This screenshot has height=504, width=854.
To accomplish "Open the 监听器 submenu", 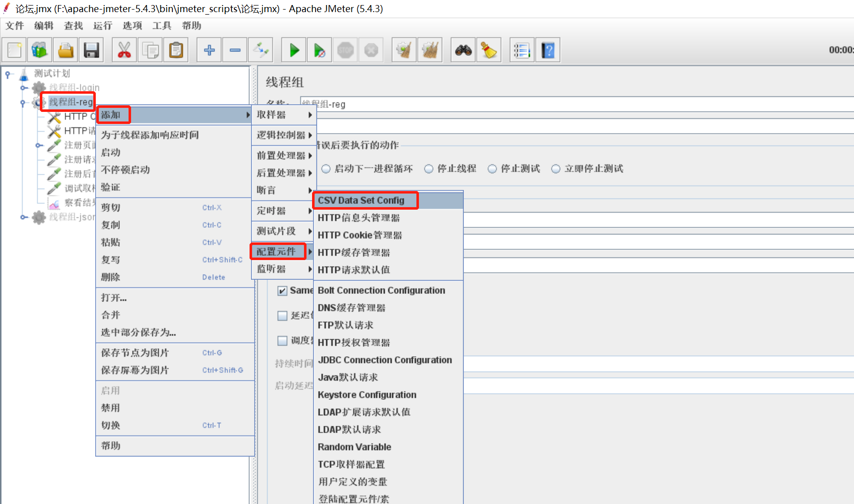I will pos(283,269).
